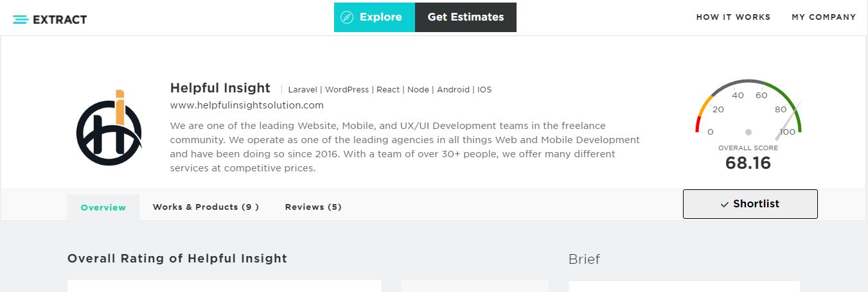Click the compass icon beside Explore

pyautogui.click(x=347, y=17)
